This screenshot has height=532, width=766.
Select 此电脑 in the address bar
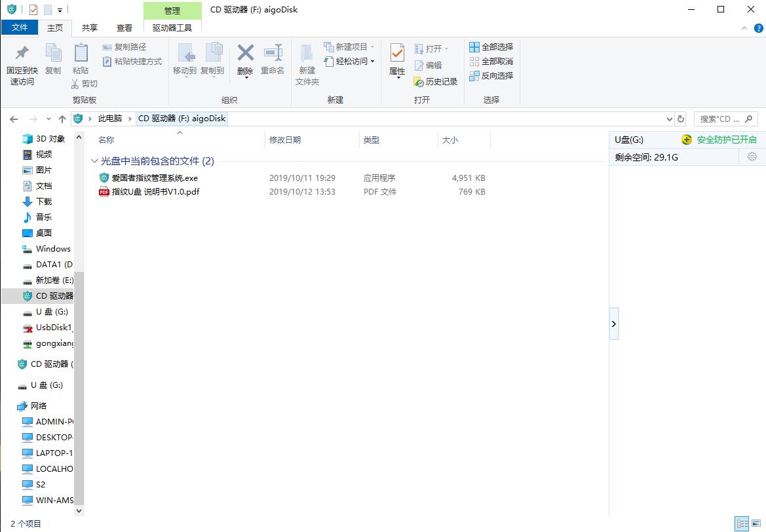(111, 119)
